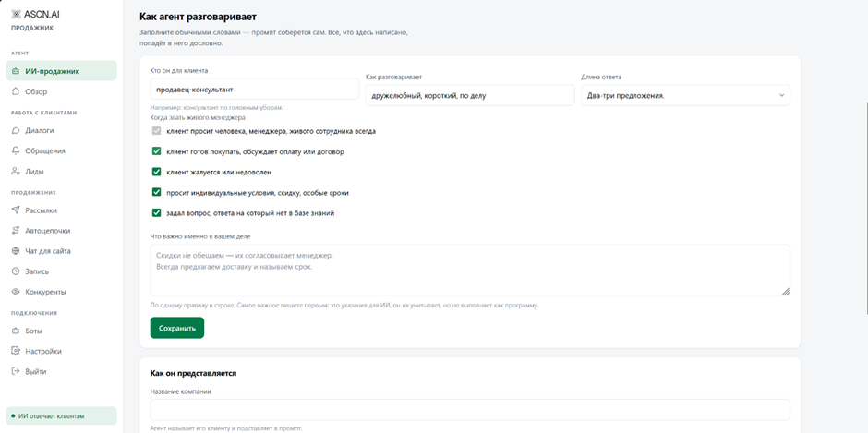Uncheck 'задал вопрос, ответа на который нет' checkbox
The width and height of the screenshot is (868, 433).
pyautogui.click(x=157, y=212)
